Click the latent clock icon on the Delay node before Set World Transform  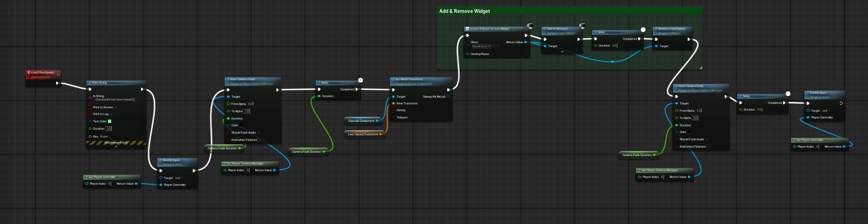[361, 80]
